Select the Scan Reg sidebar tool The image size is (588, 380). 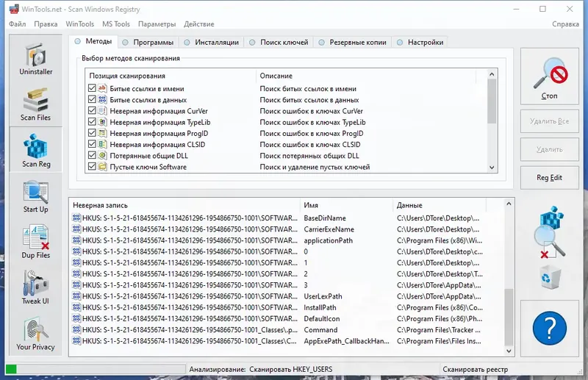coord(35,150)
